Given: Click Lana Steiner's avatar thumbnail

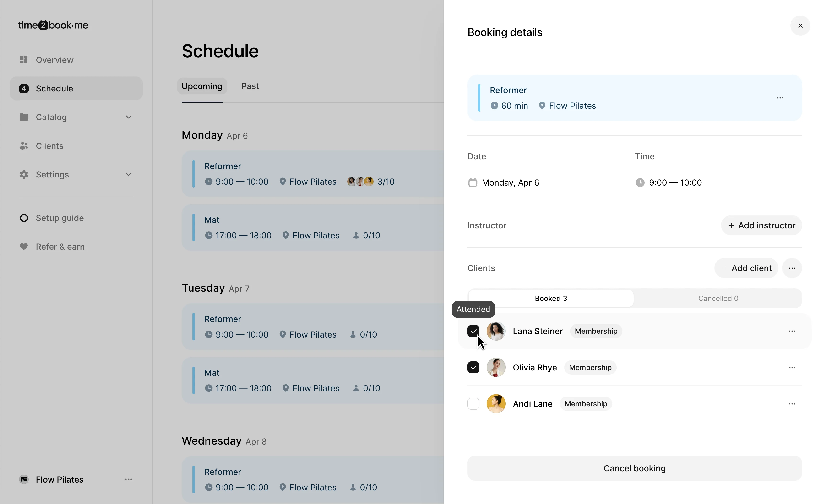Looking at the screenshot, I should pos(496,331).
